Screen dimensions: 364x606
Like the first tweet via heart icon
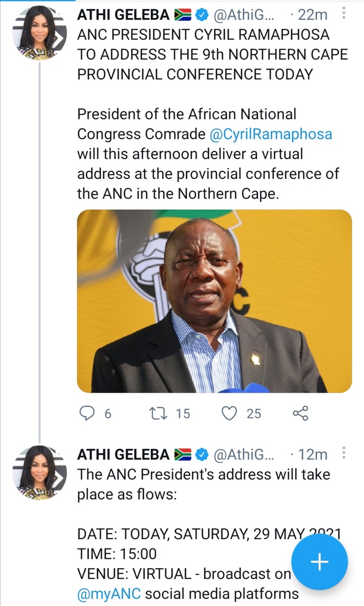[231, 413]
